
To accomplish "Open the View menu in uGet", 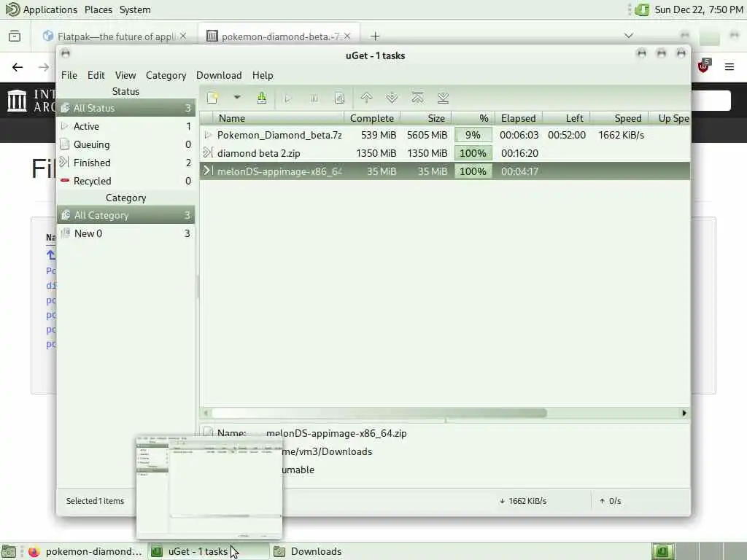I will tap(125, 75).
